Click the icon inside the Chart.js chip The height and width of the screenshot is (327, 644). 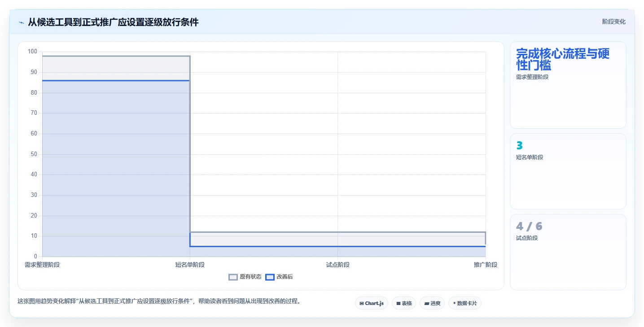(362, 304)
